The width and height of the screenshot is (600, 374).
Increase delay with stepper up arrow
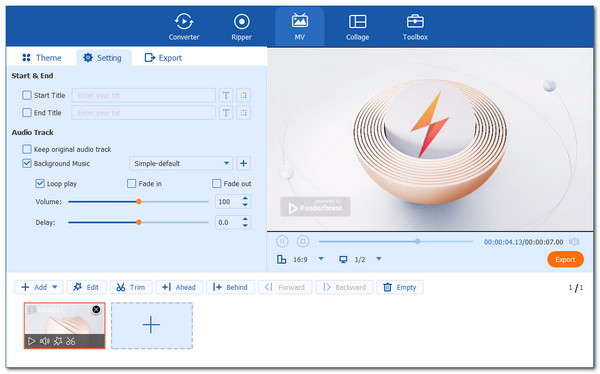click(x=245, y=219)
